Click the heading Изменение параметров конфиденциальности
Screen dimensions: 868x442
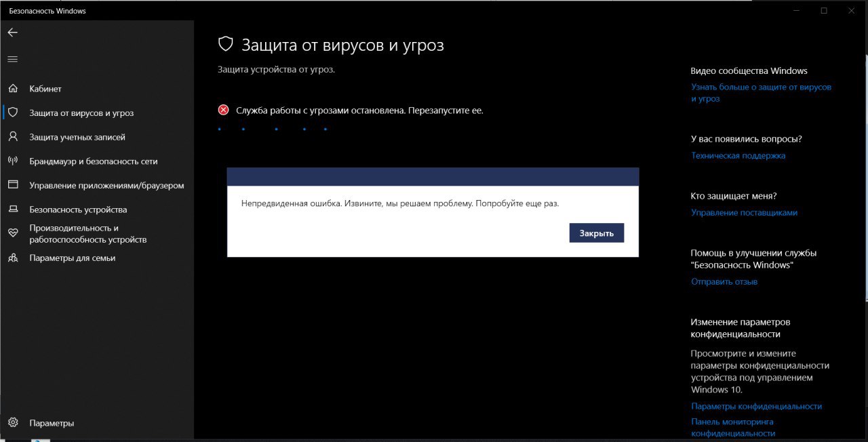click(x=741, y=328)
